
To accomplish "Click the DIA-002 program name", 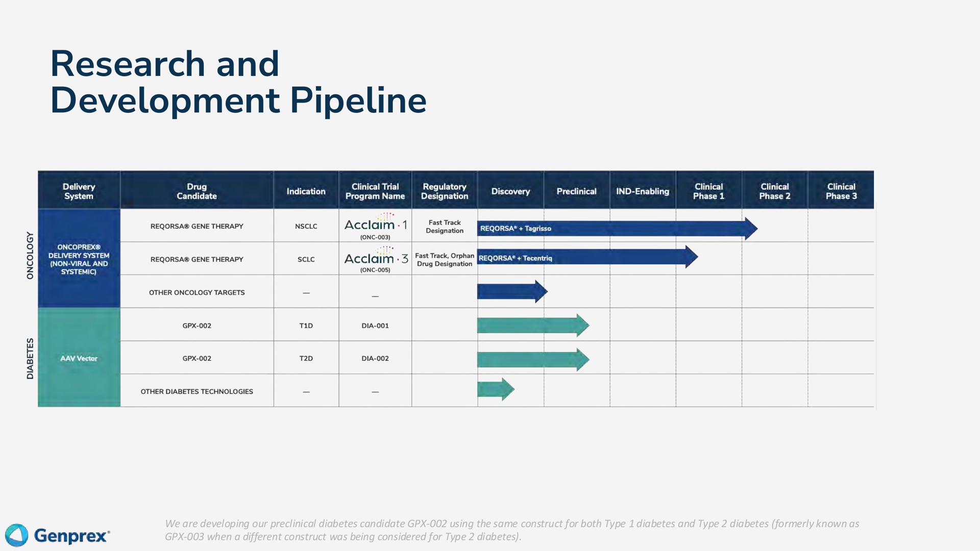I will click(x=375, y=358).
